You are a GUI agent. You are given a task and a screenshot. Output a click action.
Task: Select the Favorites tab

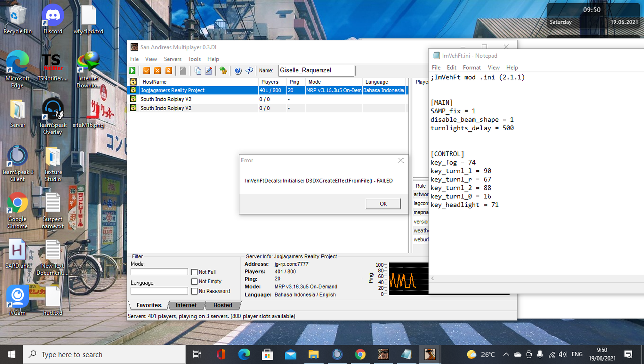click(149, 305)
